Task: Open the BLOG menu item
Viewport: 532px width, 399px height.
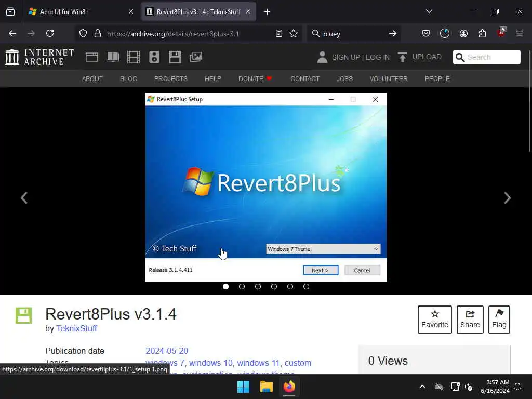Action: (x=129, y=79)
